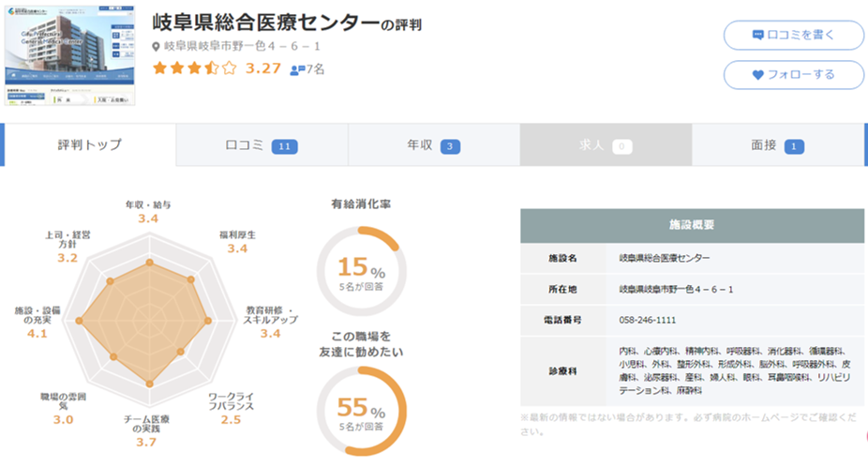Click the 診療科 departments list cell
Viewport: 868px width, 467px height.
click(735, 370)
